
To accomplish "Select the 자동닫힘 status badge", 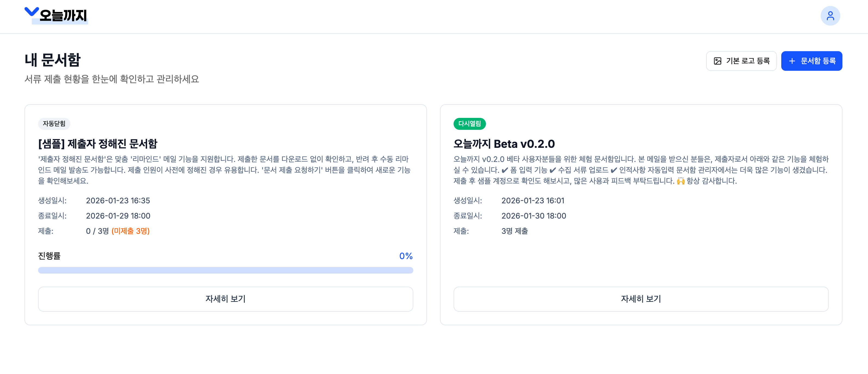I will 55,124.
